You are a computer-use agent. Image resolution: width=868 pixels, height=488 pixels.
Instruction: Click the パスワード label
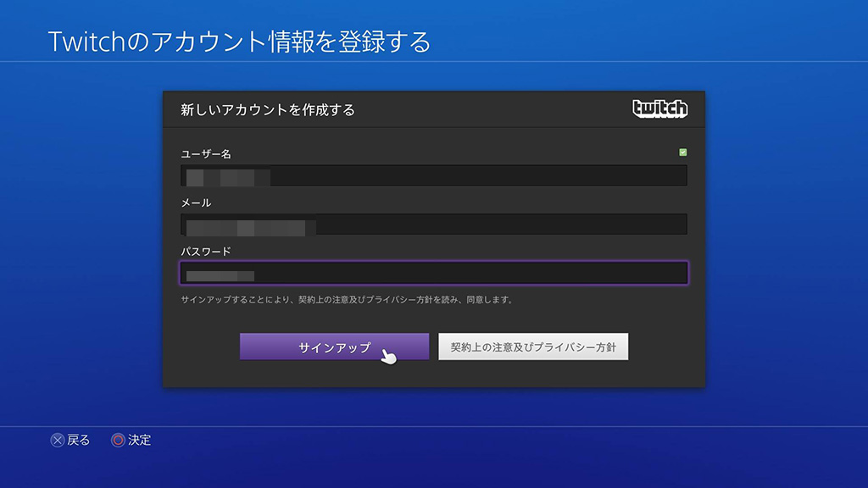tap(206, 251)
